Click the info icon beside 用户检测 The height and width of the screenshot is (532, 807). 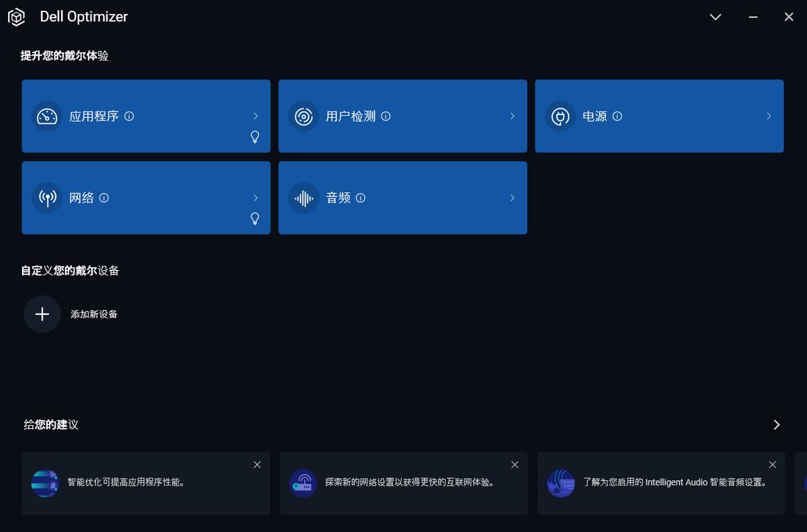coord(385,116)
